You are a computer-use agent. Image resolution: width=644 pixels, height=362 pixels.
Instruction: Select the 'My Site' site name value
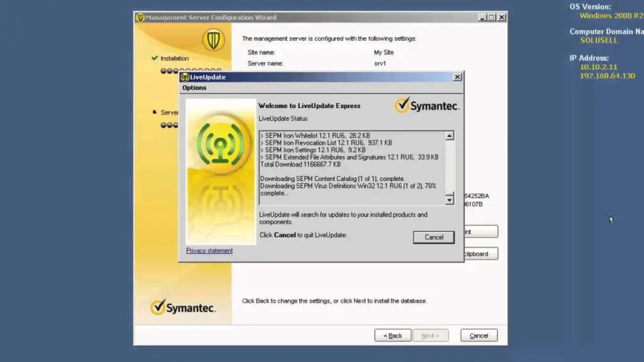click(x=384, y=53)
